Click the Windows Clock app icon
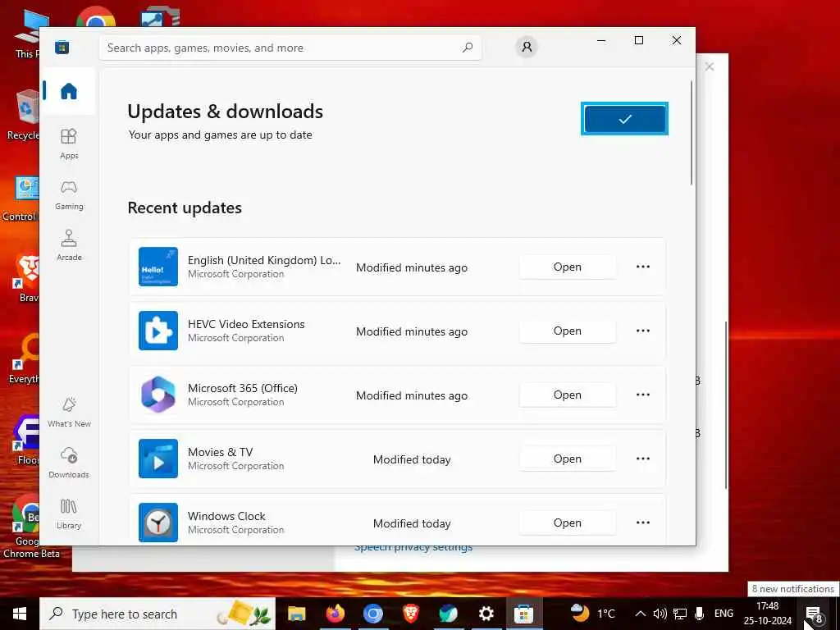Screen dimensions: 840x630 pos(158,523)
